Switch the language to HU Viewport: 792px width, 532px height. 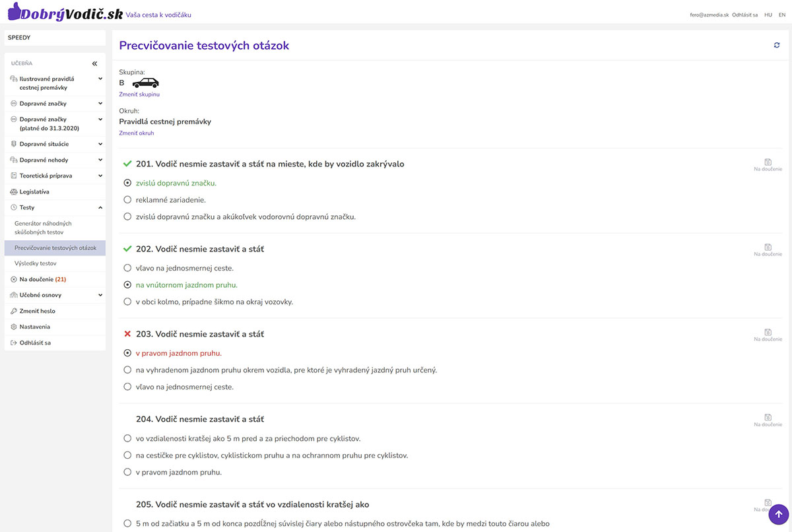[768, 15]
